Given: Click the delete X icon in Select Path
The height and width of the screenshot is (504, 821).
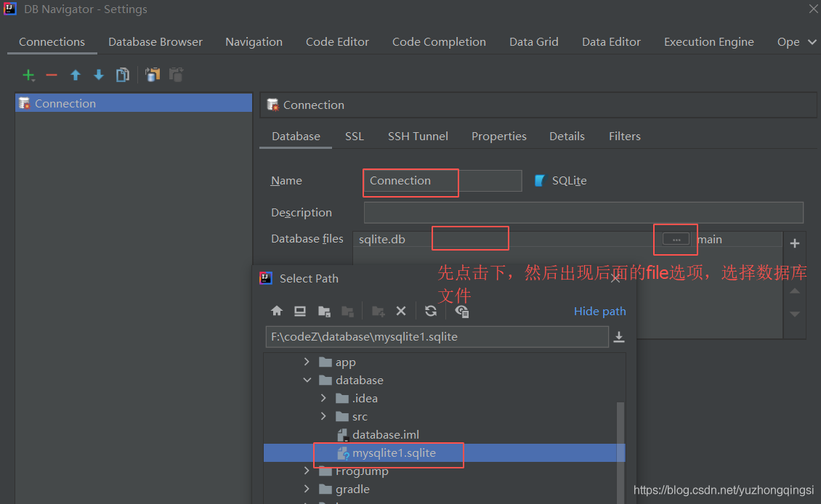Looking at the screenshot, I should pyautogui.click(x=401, y=311).
